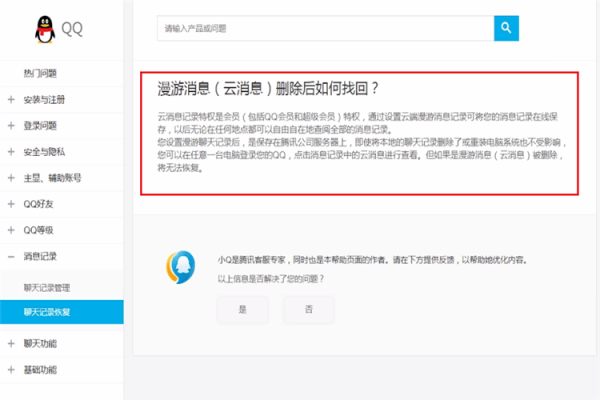Click 否 feedback button
Screen dimensions: 600x400
coord(309,309)
